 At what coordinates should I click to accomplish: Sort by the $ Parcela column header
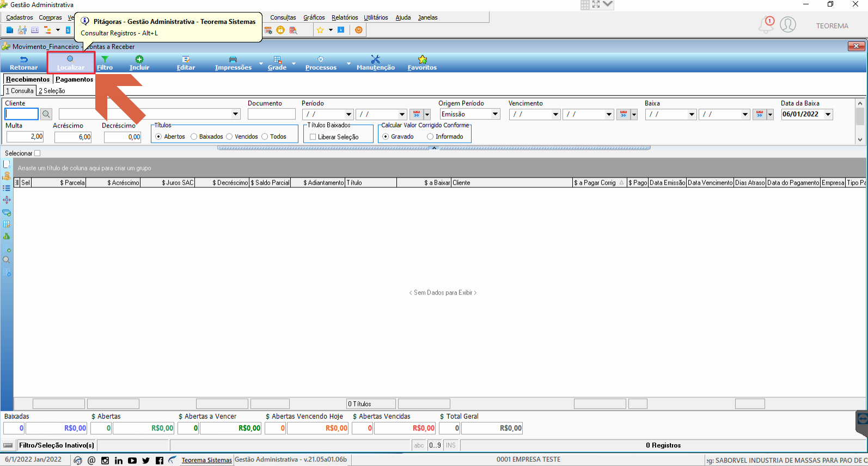59,183
